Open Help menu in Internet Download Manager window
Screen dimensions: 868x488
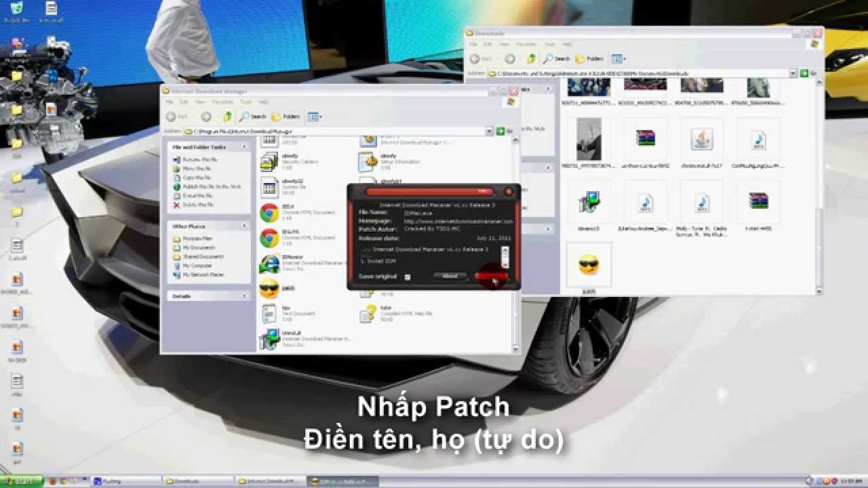(x=263, y=102)
